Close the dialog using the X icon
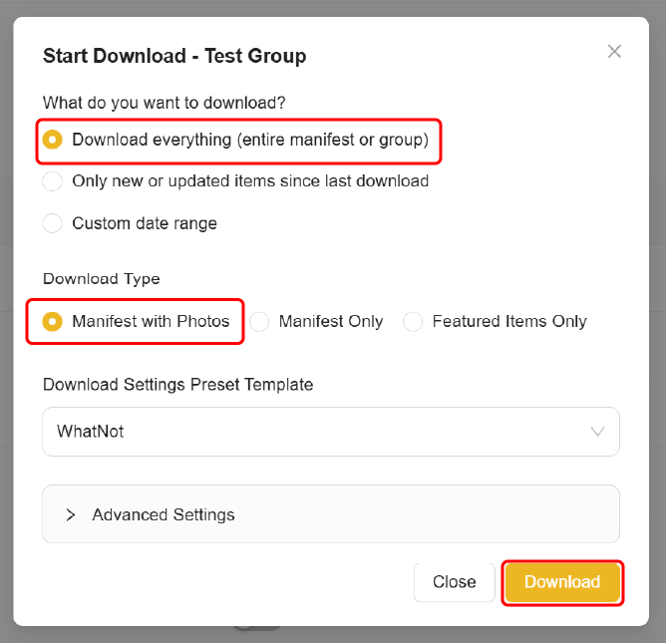 point(614,52)
